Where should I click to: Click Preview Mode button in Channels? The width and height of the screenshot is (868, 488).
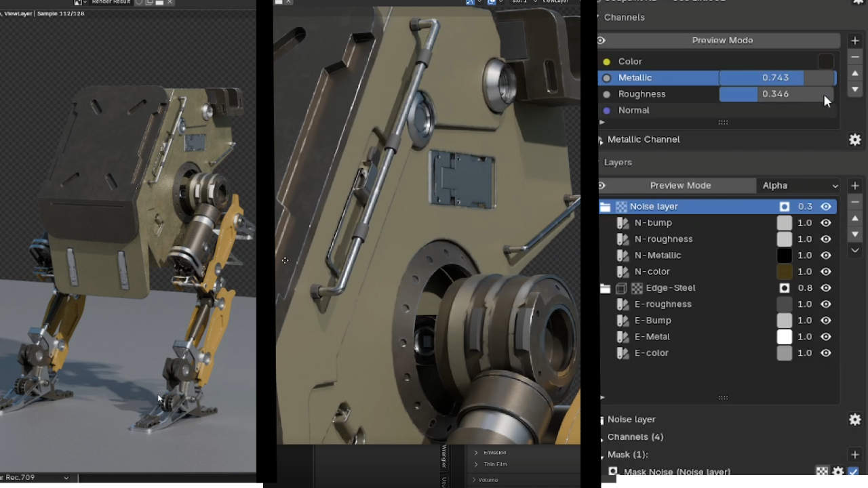(x=722, y=41)
